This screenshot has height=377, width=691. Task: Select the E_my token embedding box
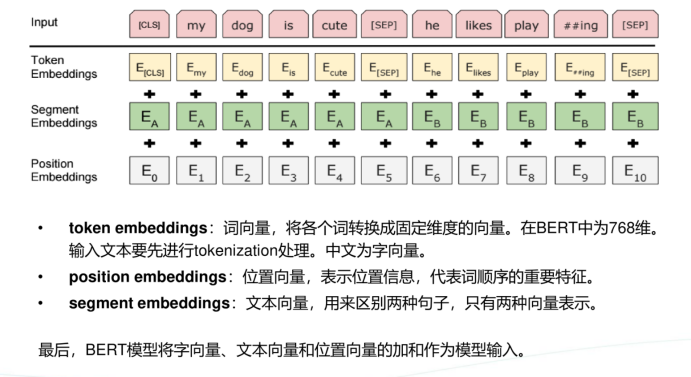click(x=196, y=67)
